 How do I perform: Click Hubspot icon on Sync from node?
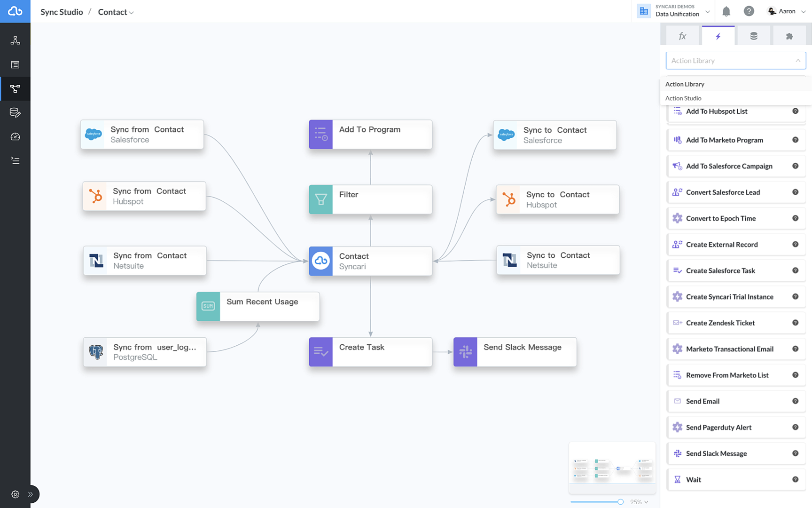point(95,196)
